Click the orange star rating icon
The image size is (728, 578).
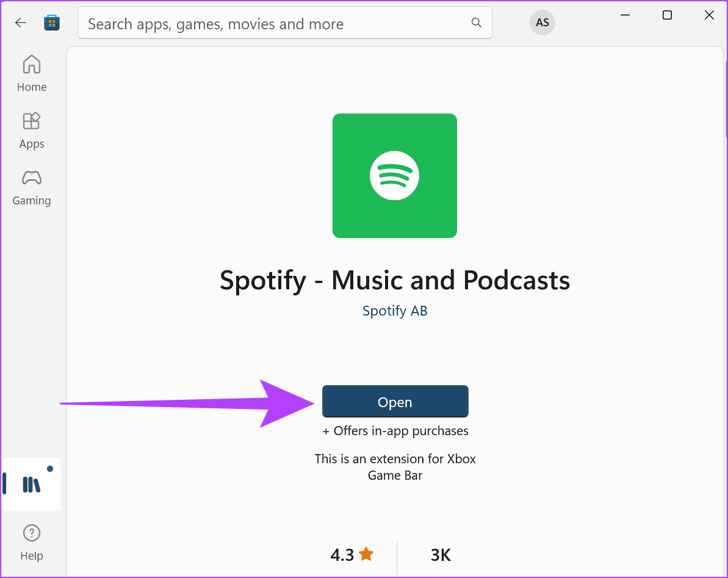click(366, 554)
